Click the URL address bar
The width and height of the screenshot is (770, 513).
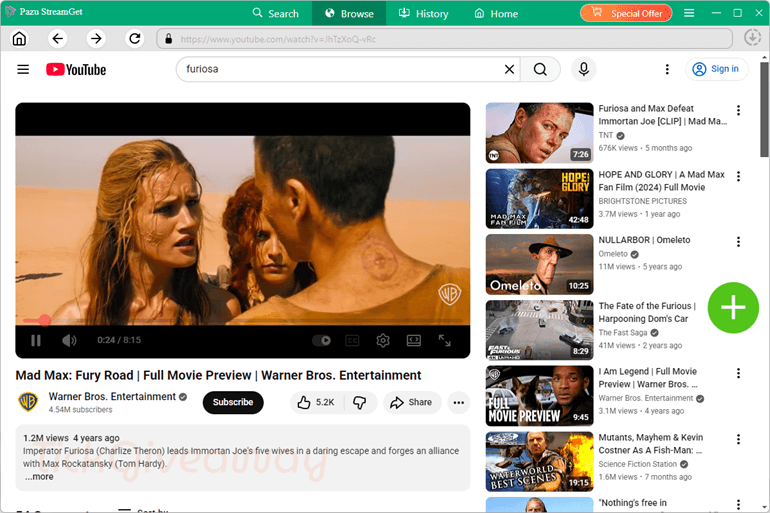(444, 39)
